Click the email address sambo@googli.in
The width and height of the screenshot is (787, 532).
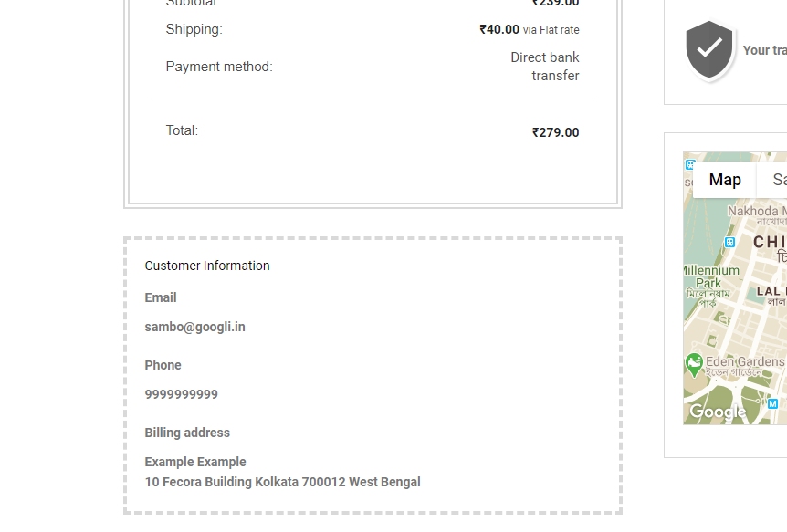point(194,327)
